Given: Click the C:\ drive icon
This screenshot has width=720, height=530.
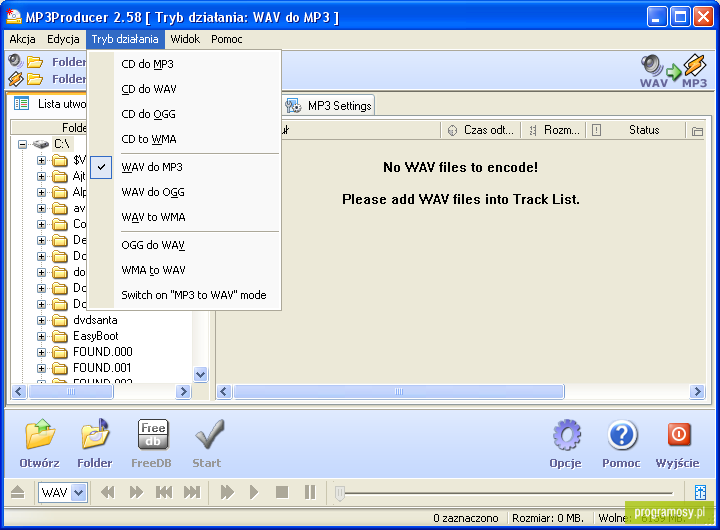Looking at the screenshot, I should [40, 144].
